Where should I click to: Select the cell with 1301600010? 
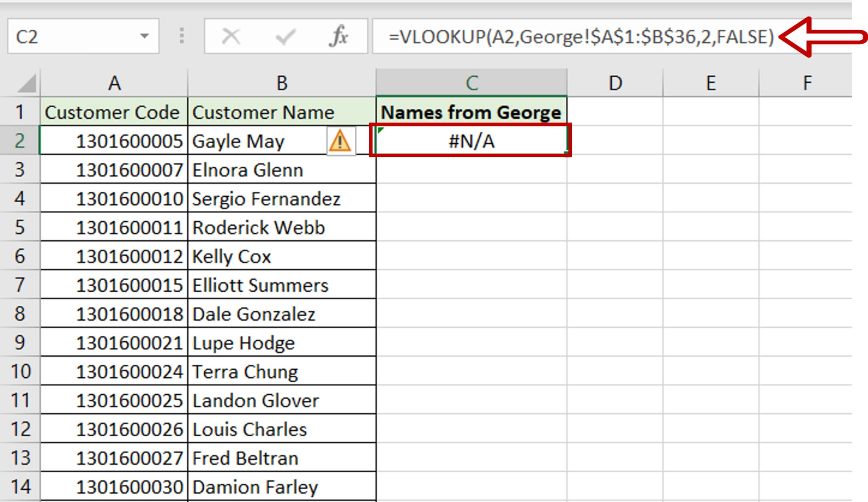tap(114, 198)
